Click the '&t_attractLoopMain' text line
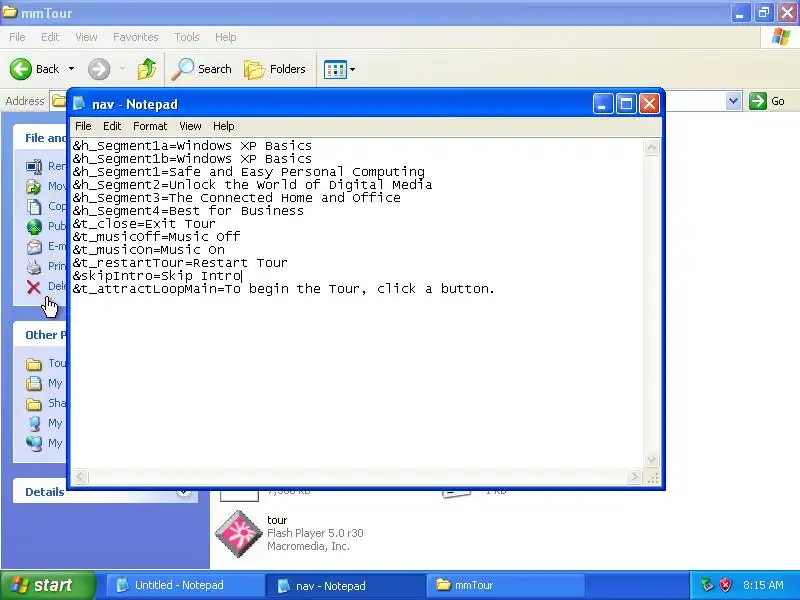800x600 pixels. tap(284, 289)
